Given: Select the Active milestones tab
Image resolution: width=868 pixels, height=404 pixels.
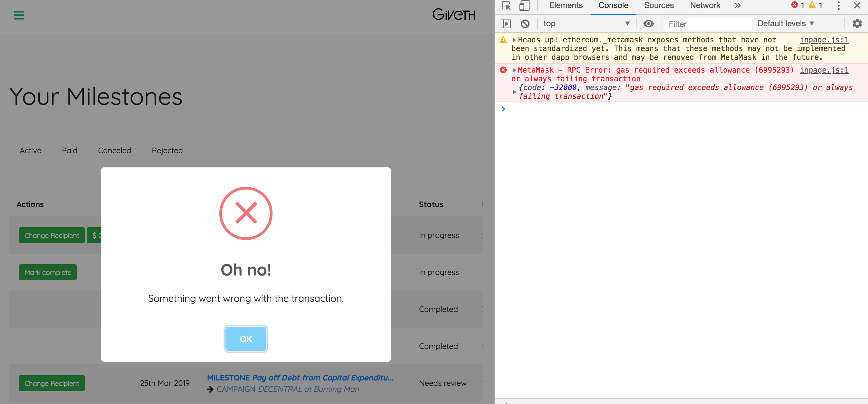Looking at the screenshot, I should (x=30, y=151).
